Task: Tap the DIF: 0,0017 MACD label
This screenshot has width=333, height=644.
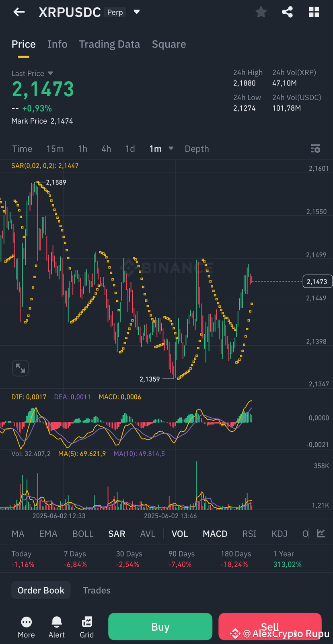Action: [29, 397]
